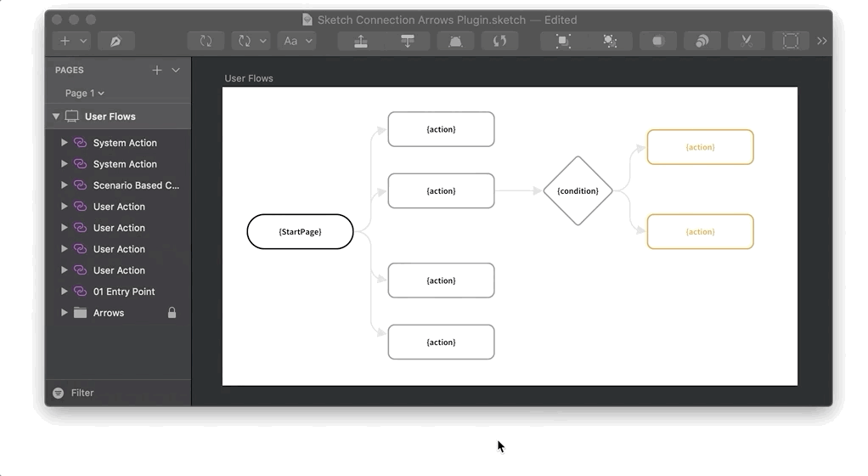Click the Mask rounded-square icon

click(657, 41)
